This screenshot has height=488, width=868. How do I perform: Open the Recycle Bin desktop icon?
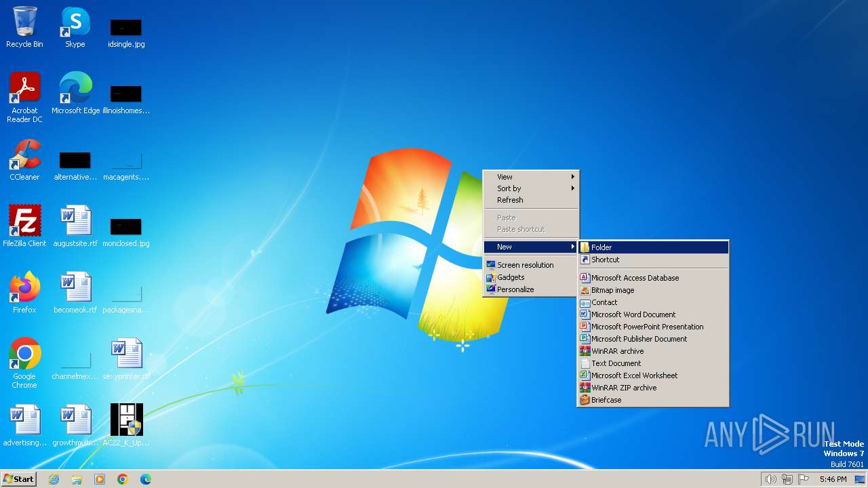click(x=24, y=27)
